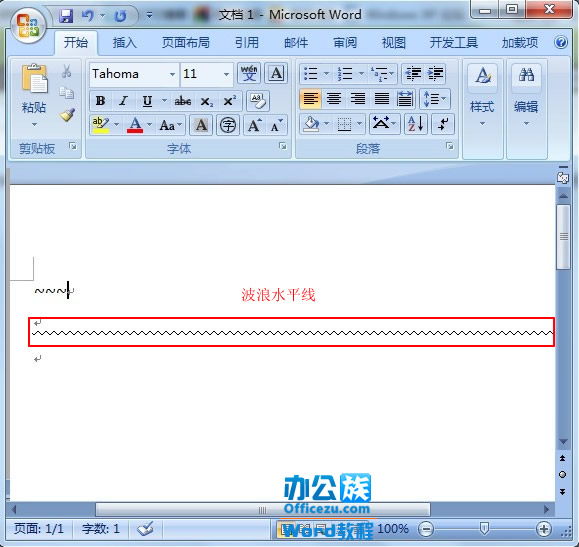Toggle Bold formatting
This screenshot has width=579, height=547.
tap(100, 101)
